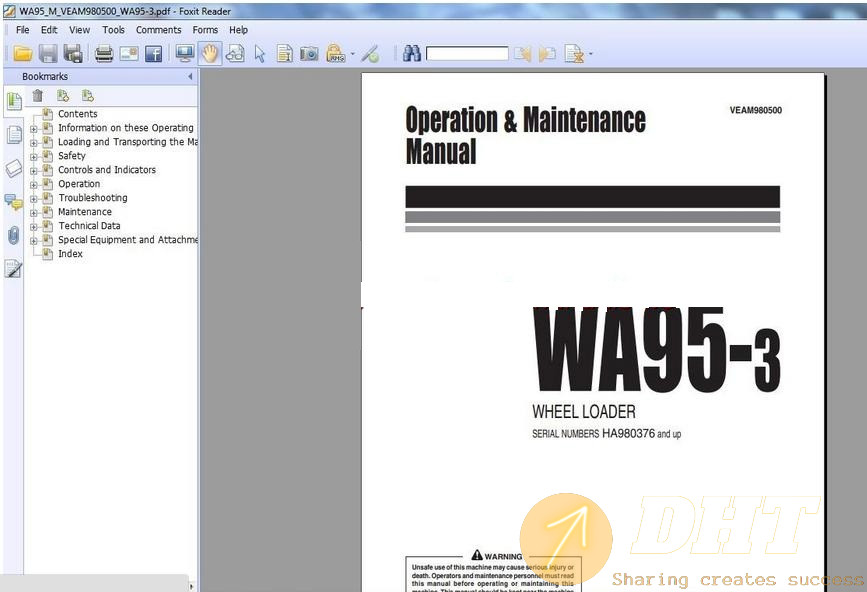
Task: Click the monitor full-screen icon
Action: tap(185, 54)
